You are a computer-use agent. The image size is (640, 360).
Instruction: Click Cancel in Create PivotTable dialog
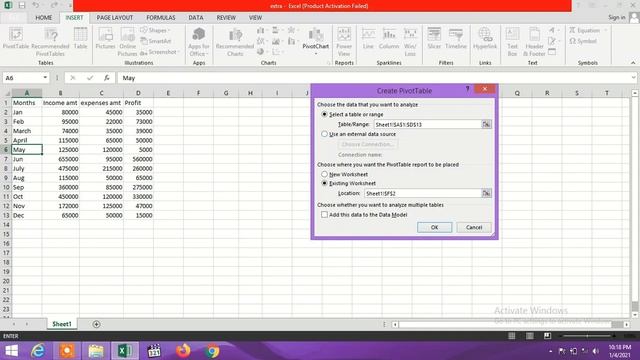pos(474,227)
